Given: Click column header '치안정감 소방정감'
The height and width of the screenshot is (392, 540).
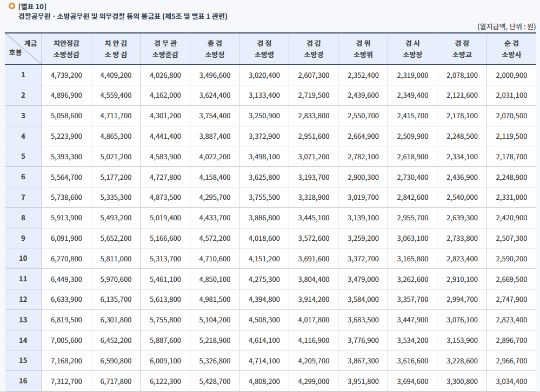Looking at the screenshot, I should (x=66, y=49).
